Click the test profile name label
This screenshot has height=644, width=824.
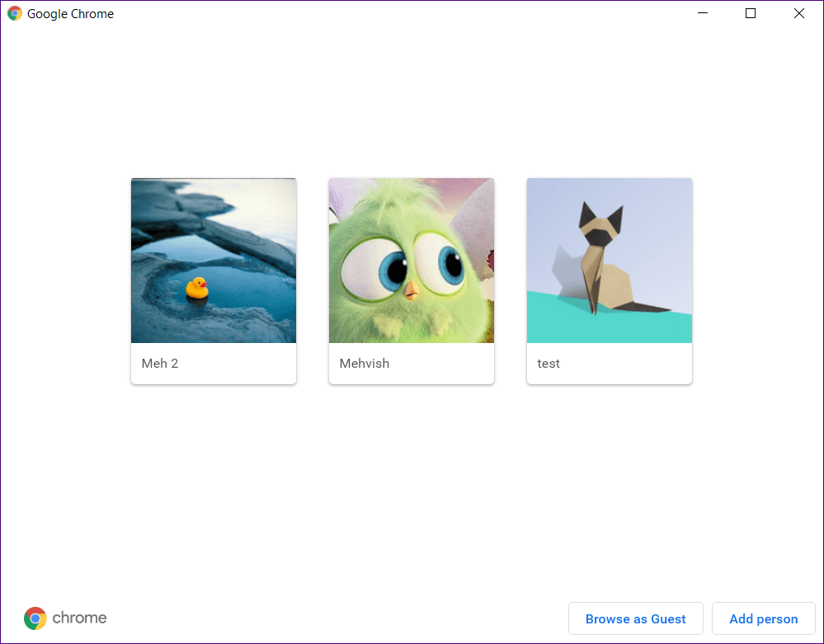(549, 364)
